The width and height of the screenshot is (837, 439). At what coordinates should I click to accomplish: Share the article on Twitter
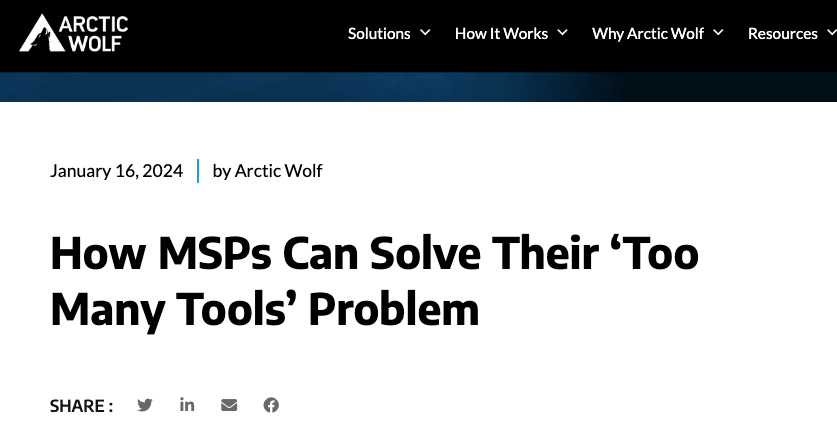pyautogui.click(x=145, y=405)
